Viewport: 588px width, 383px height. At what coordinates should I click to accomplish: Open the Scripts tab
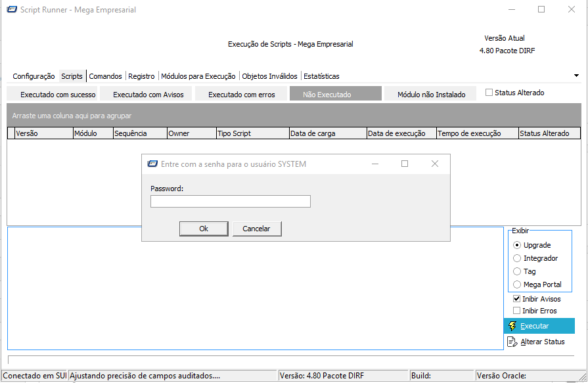click(72, 76)
